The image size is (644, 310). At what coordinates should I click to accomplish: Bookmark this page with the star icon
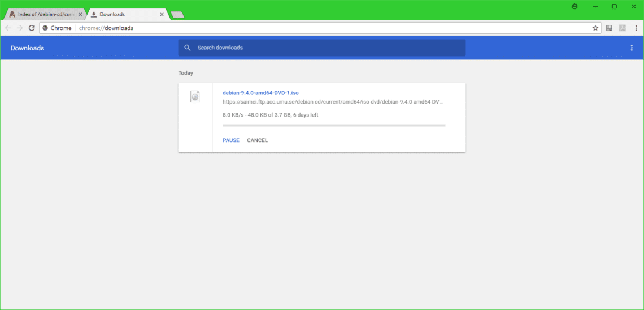595,28
